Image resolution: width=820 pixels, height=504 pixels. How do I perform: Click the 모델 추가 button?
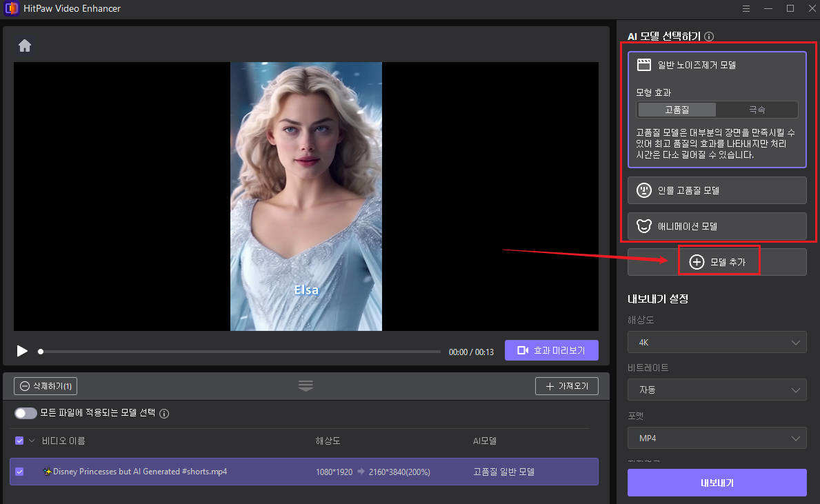[x=717, y=262]
